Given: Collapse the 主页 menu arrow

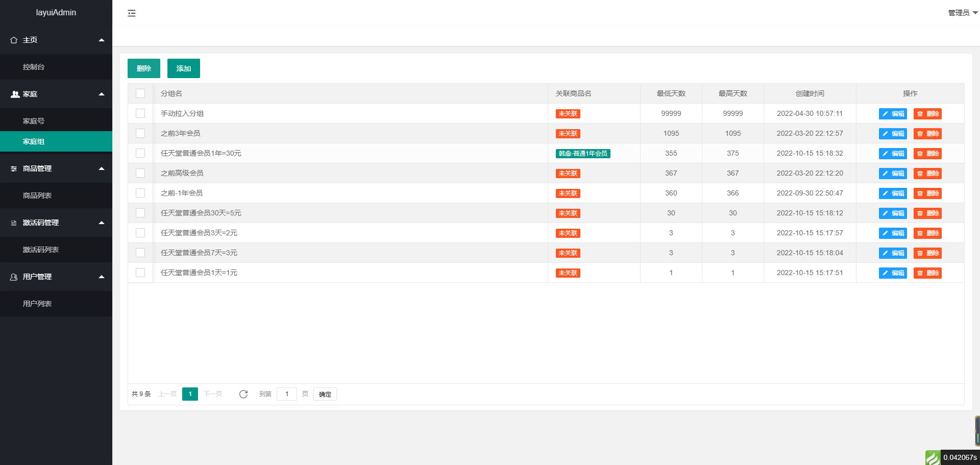Looking at the screenshot, I should [x=102, y=40].
